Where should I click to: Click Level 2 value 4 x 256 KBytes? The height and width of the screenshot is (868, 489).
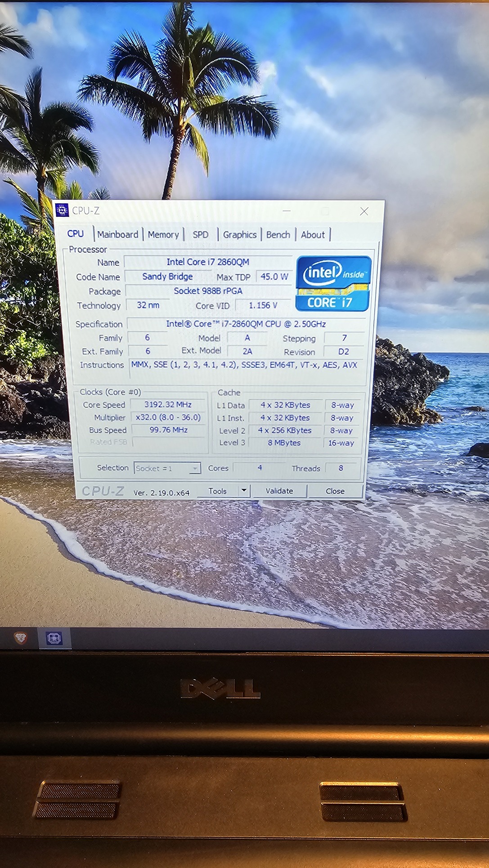285,430
